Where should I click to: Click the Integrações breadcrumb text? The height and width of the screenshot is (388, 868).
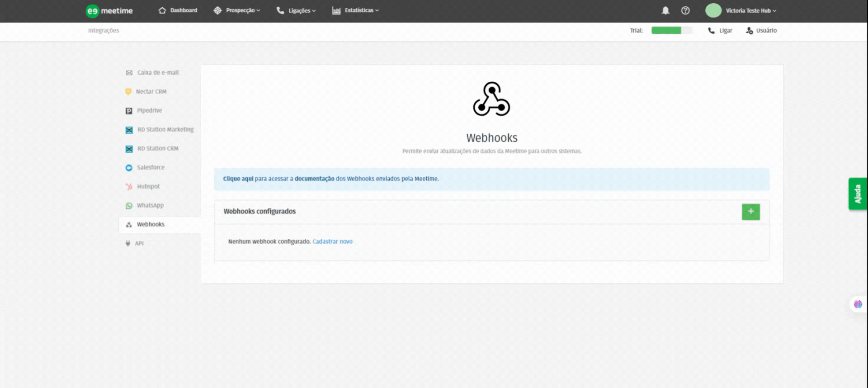(x=104, y=31)
